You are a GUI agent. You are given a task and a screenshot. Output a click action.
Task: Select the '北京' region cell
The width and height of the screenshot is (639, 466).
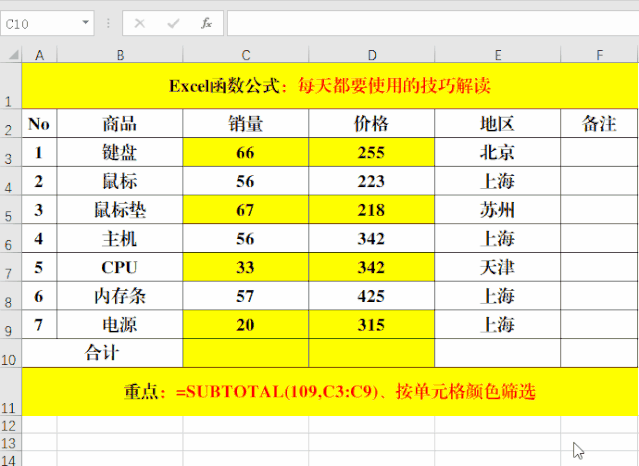tap(498, 152)
